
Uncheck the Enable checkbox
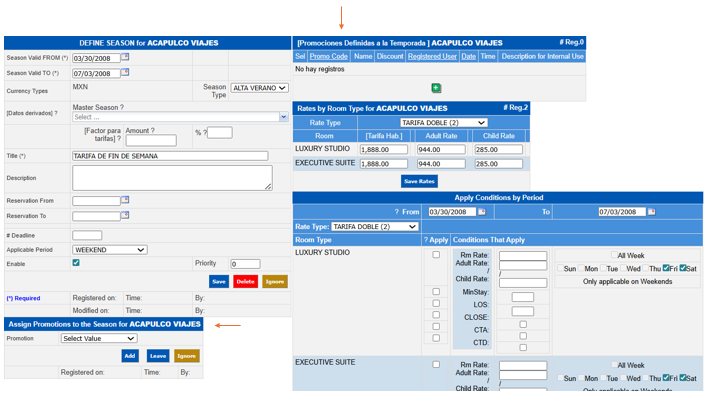[76, 263]
